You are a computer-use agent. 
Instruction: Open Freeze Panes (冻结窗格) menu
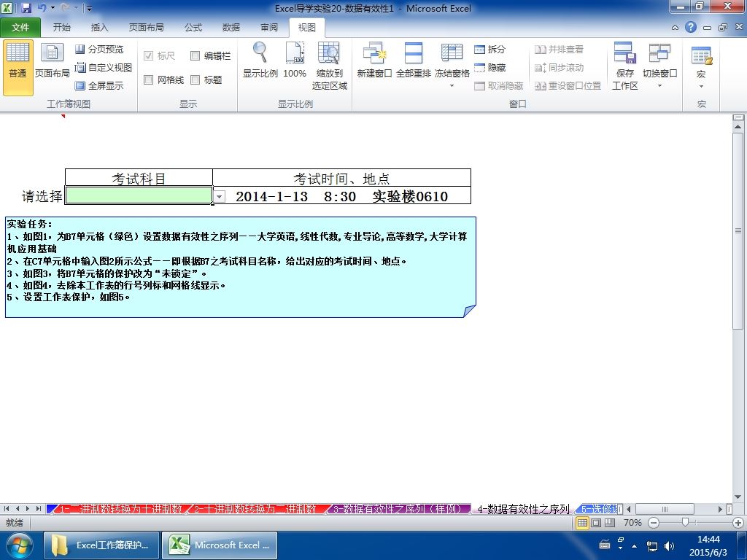click(x=452, y=66)
